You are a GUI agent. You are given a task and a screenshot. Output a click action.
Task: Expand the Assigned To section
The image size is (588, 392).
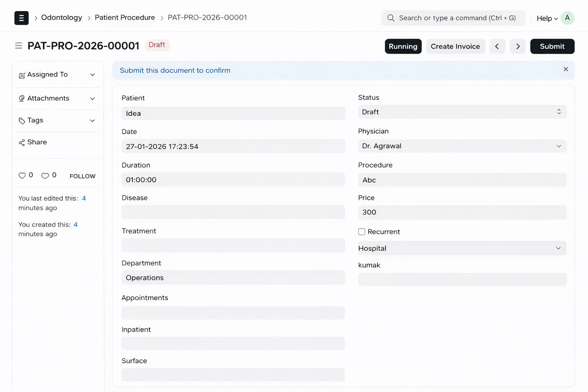(x=92, y=75)
